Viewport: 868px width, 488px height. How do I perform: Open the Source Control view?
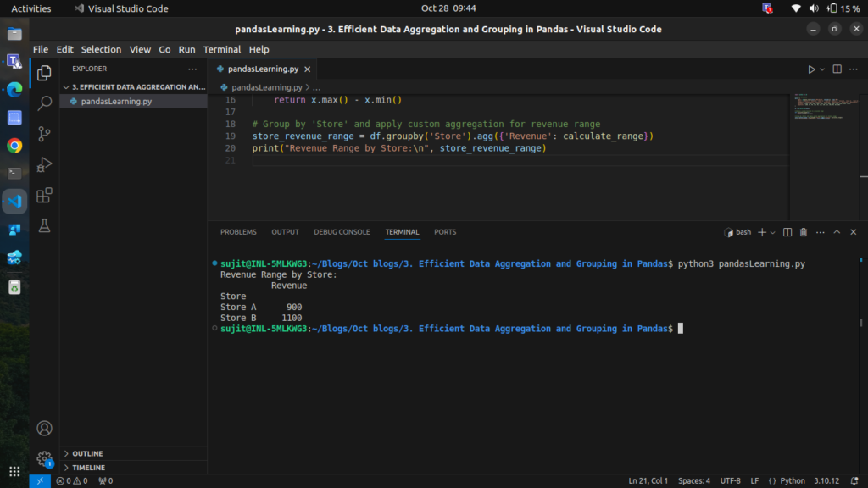click(x=45, y=134)
